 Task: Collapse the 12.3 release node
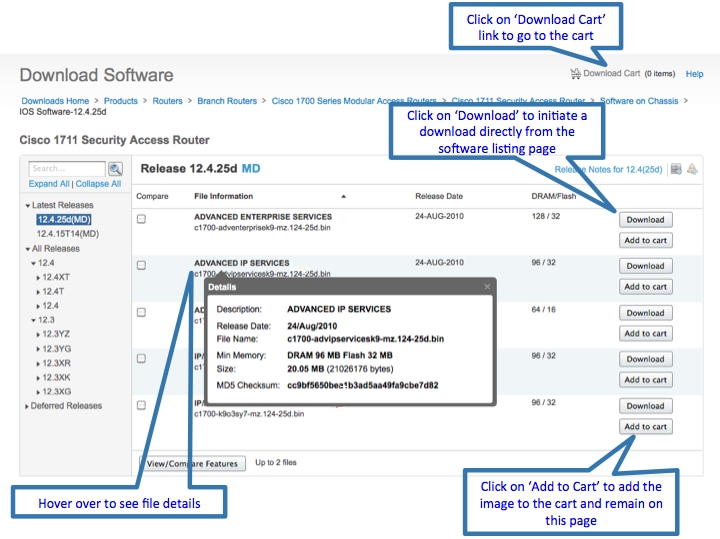[34, 320]
